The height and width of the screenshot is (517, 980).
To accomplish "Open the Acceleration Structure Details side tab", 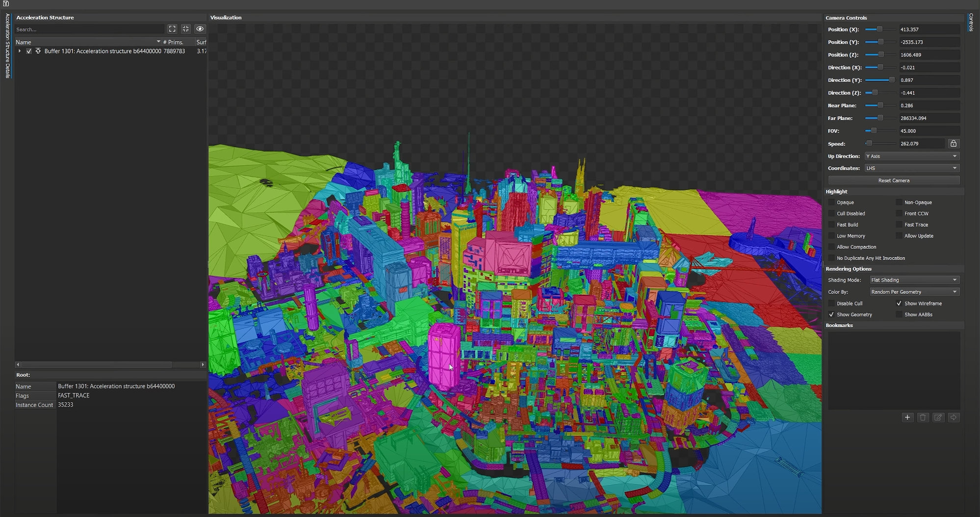I will 7,46.
